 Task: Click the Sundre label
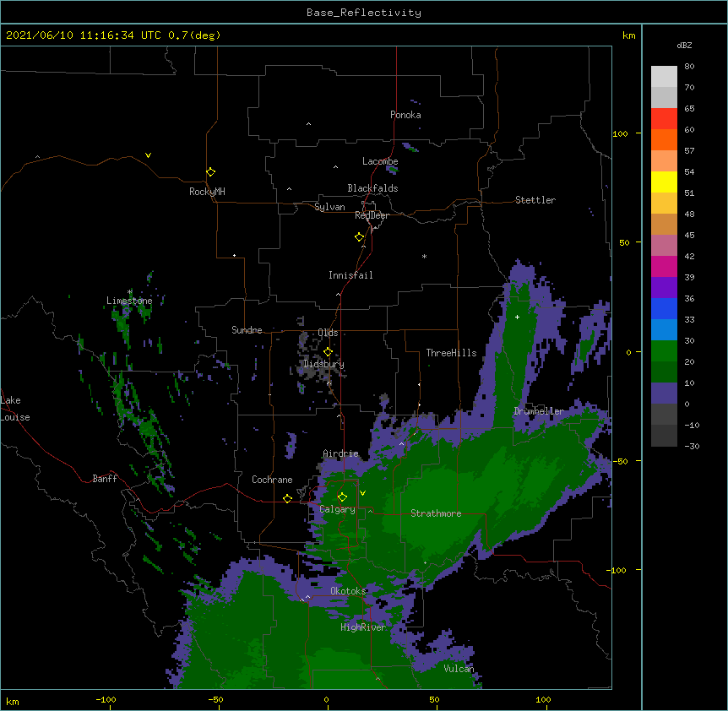click(247, 330)
